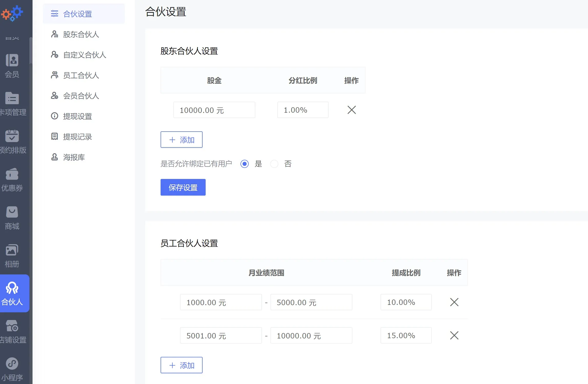Viewport: 588px width, 384px height.
Task: Open the 店铺设置 store settings icon
Action: pos(12,326)
